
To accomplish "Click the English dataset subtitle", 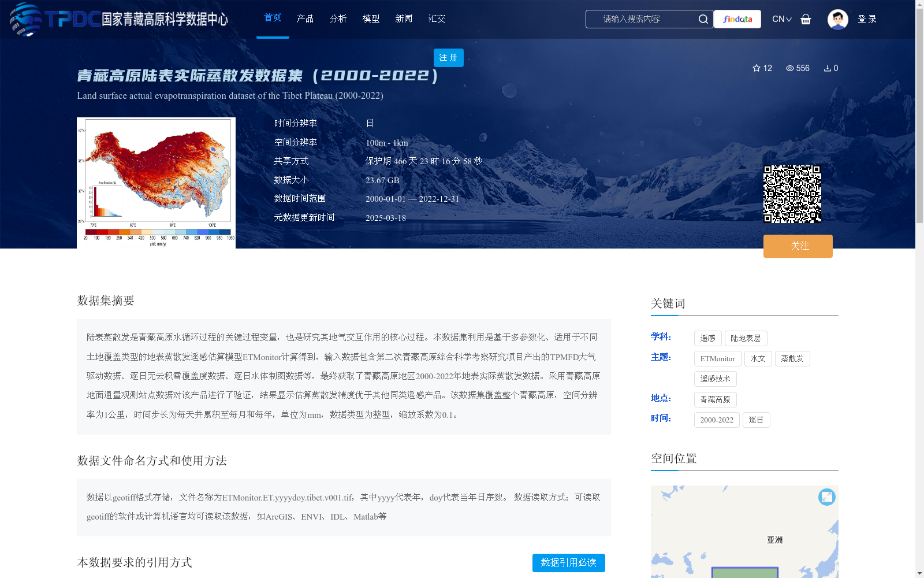I will point(230,95).
